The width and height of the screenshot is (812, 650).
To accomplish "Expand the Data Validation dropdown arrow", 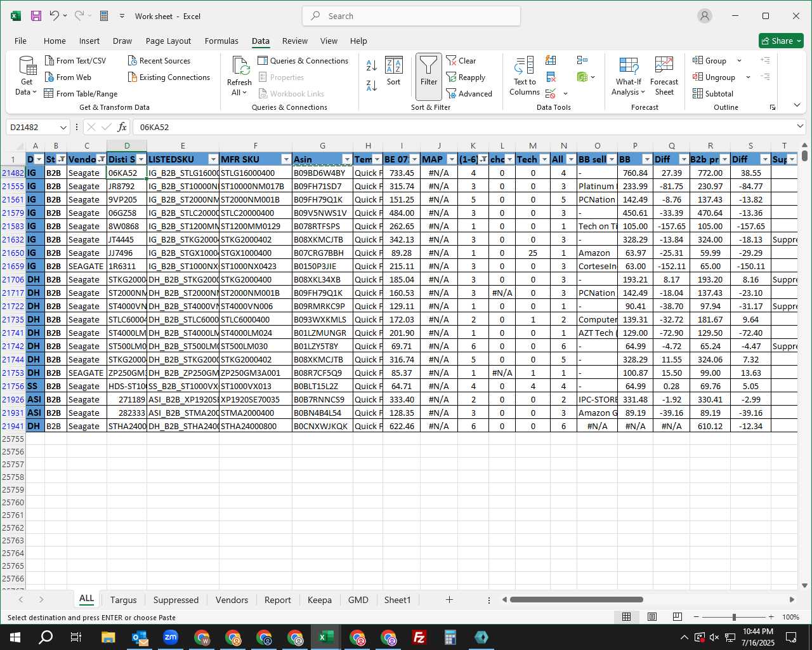I will 565,94.
